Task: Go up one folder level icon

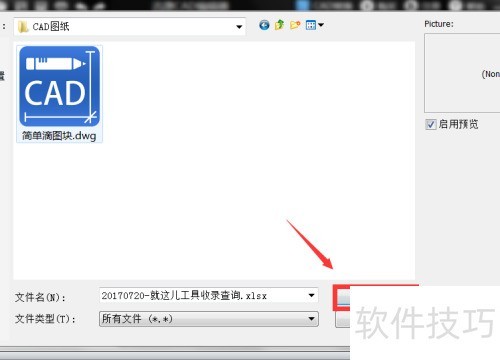Action: [x=279, y=25]
